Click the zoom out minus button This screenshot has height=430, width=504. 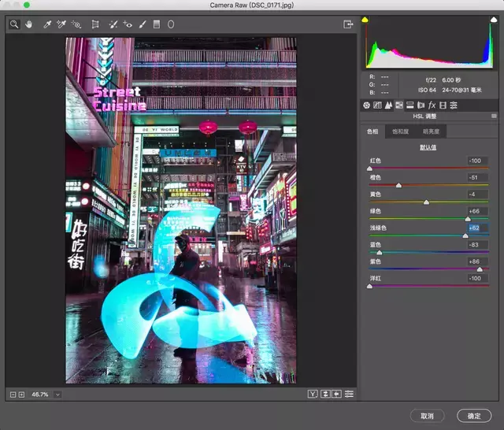pos(13,395)
